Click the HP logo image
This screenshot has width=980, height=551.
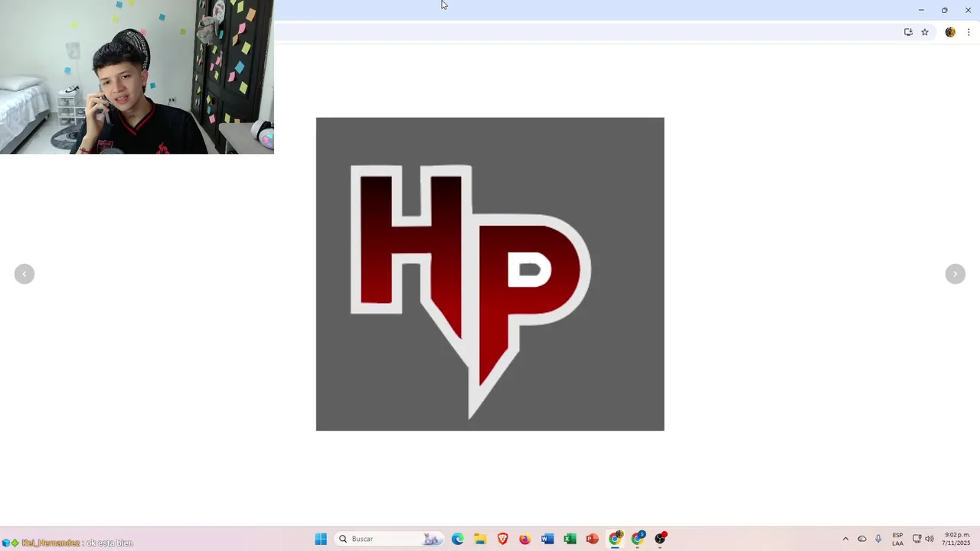click(x=490, y=274)
